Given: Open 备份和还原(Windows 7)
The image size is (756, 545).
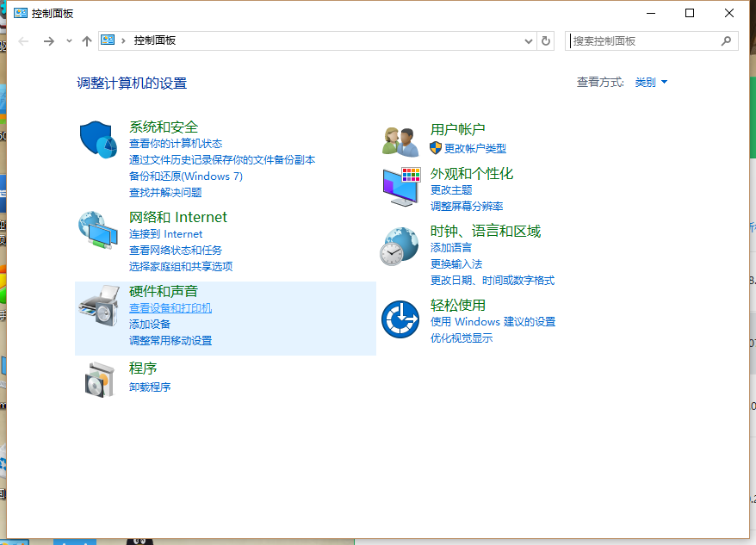Looking at the screenshot, I should pos(186,177).
